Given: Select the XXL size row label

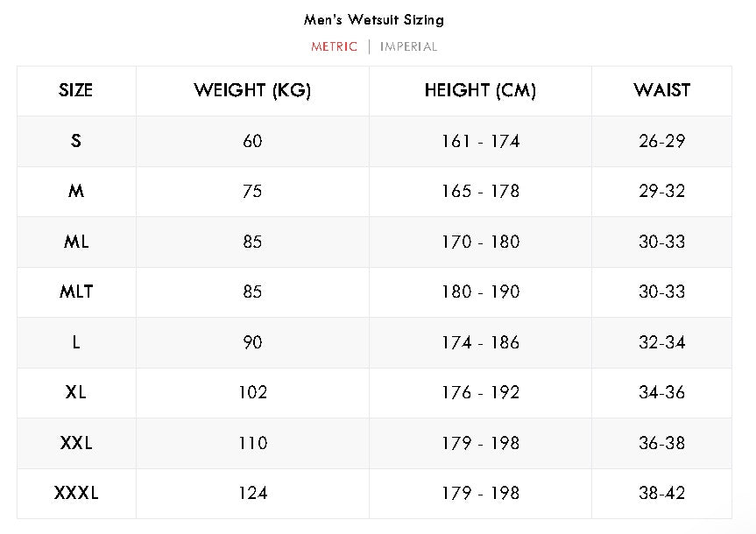Looking at the screenshot, I should [76, 443].
